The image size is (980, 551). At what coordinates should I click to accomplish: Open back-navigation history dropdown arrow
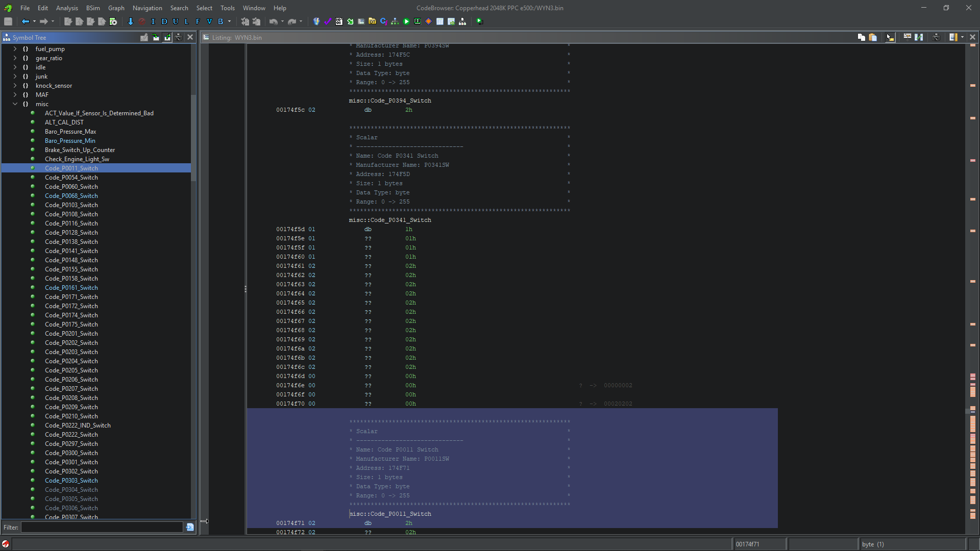(x=34, y=21)
